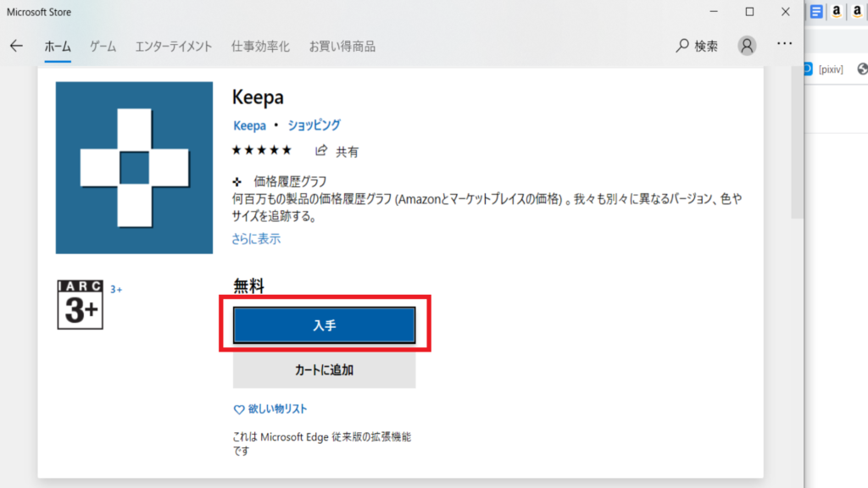868x488 pixels.
Task: Maximize the Microsoft Store window
Action: coord(749,12)
